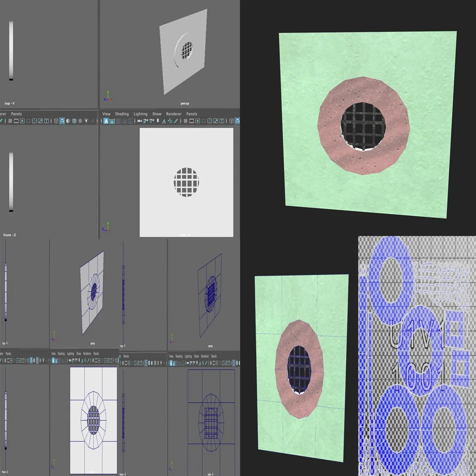Click the Select Camera 'A' icon in side viewport toolbar

[106, 121]
